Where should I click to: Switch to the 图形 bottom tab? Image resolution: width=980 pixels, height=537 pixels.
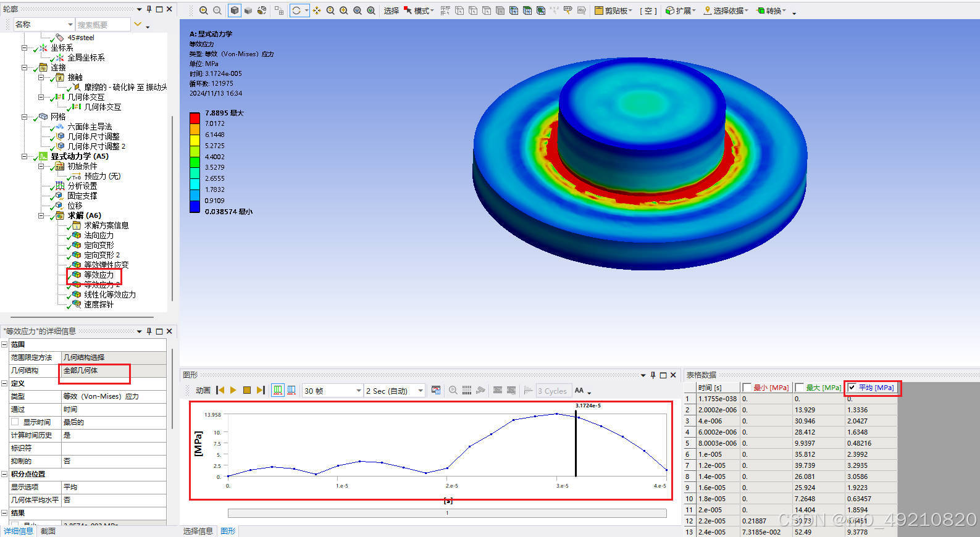tap(228, 531)
